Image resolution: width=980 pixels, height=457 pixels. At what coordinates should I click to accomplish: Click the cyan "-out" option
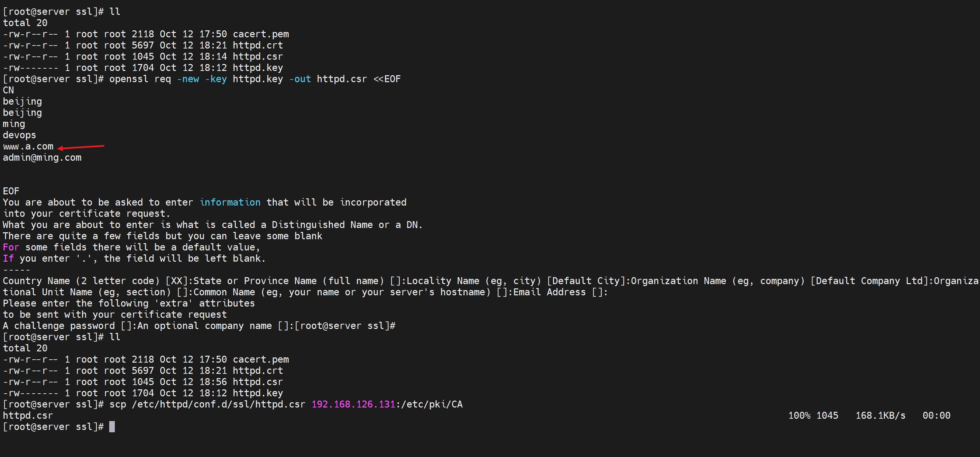pyautogui.click(x=300, y=79)
